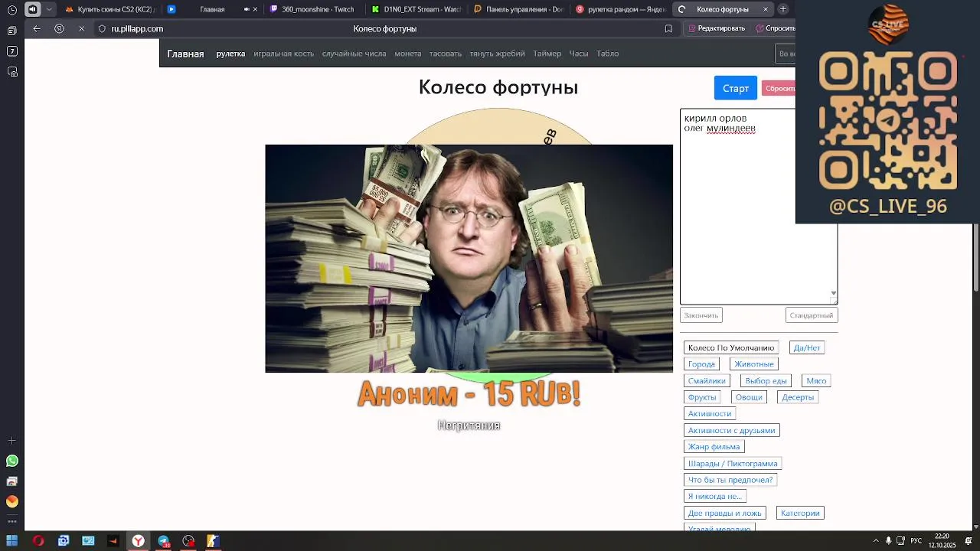Select the Животные preset
The height and width of the screenshot is (551, 980).
coord(754,364)
